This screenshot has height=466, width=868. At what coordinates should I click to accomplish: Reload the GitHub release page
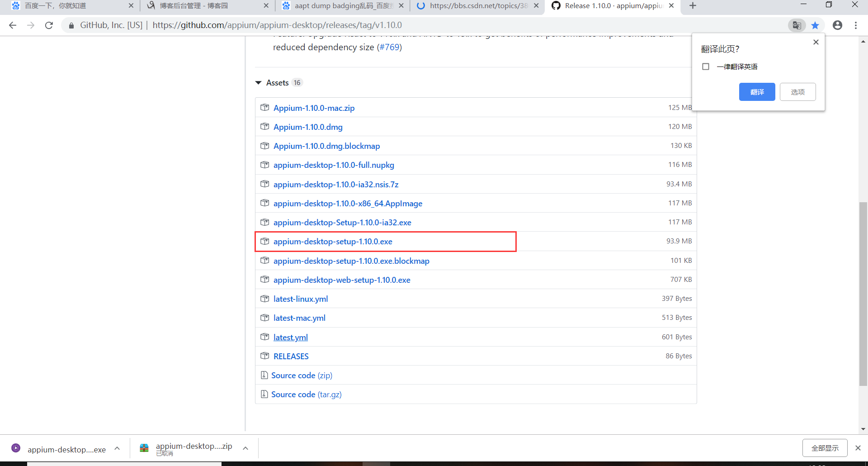tap(49, 25)
